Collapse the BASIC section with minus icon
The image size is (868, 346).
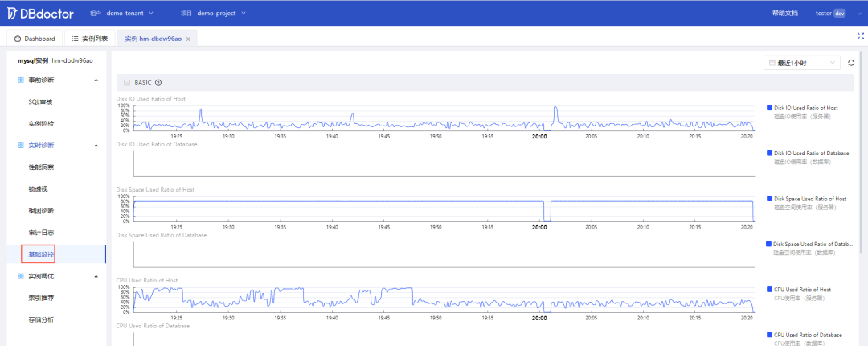127,83
